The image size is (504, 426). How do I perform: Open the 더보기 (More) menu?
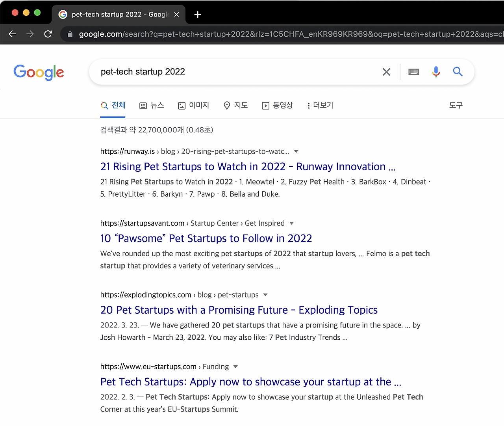pyautogui.click(x=320, y=105)
